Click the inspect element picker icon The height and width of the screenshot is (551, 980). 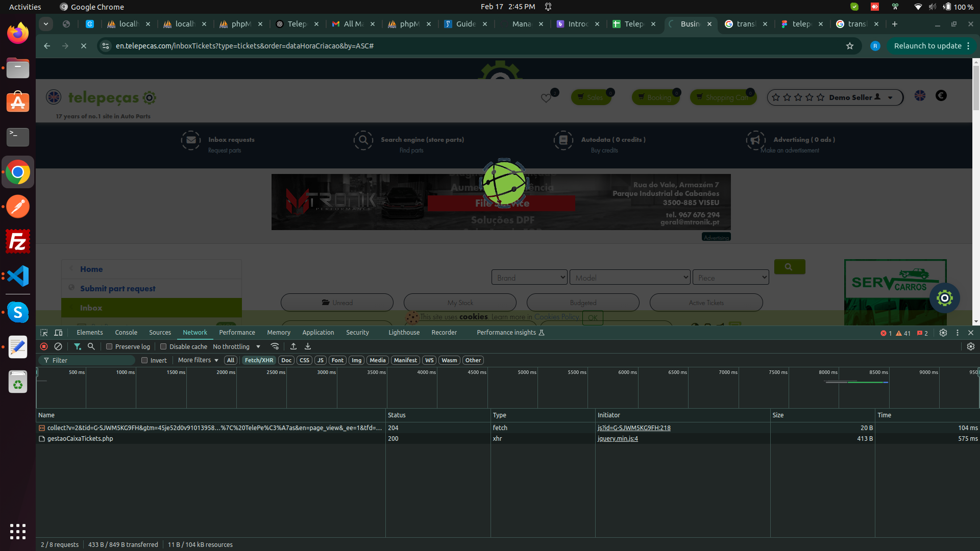[x=44, y=333]
